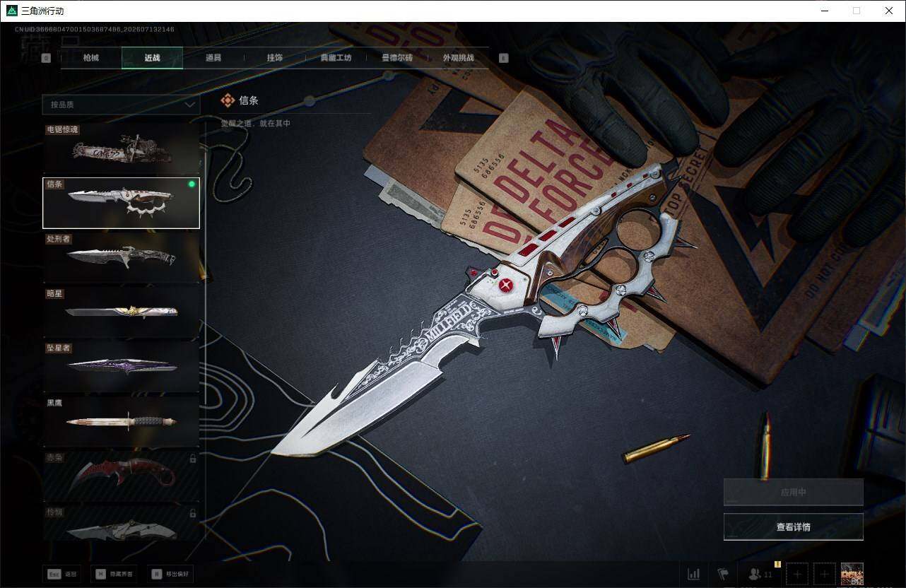The height and width of the screenshot is (588, 906).
Task: Click the chevron arrow of quality filter
Action: pos(189,105)
